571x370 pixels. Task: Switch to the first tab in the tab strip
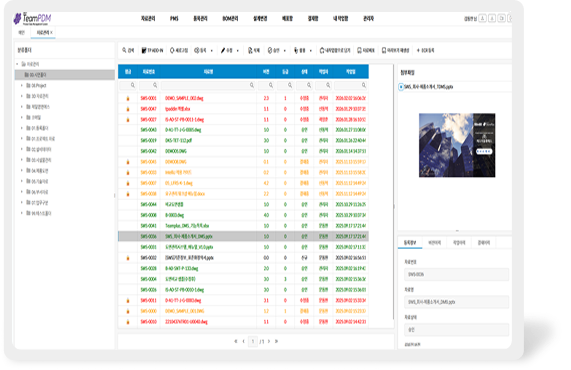(21, 32)
